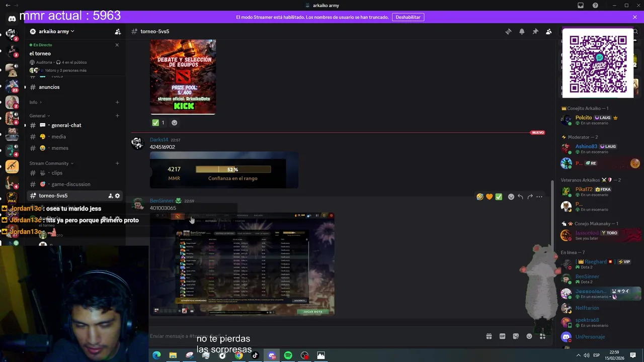Viewport: 644px width, 362px height.
Task: Add reaction smiley below tournament poster
Action: pyautogui.click(x=174, y=123)
